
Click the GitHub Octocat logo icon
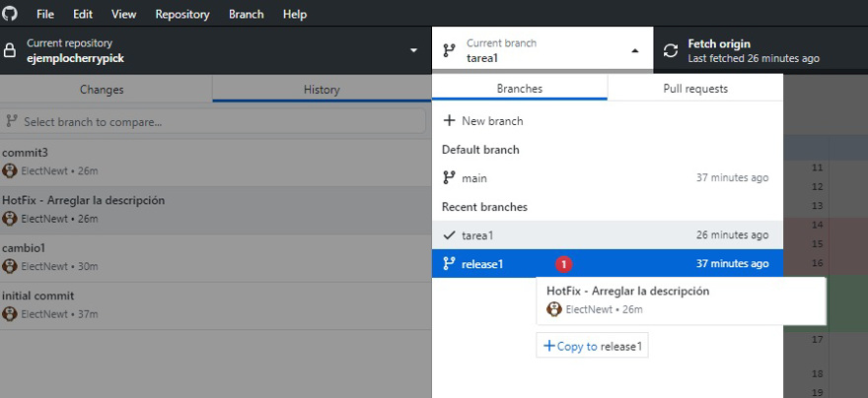coord(10,13)
